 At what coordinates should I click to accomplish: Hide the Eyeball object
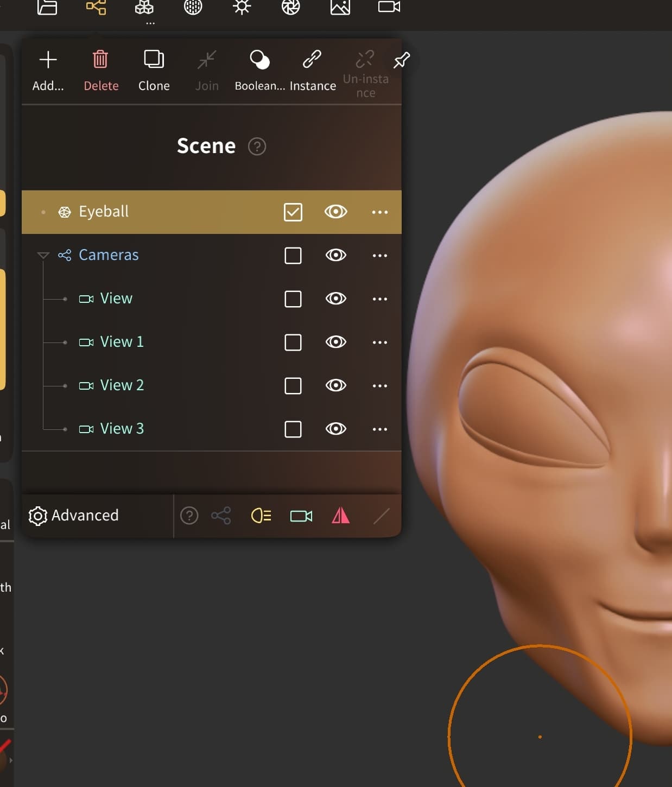[336, 212]
